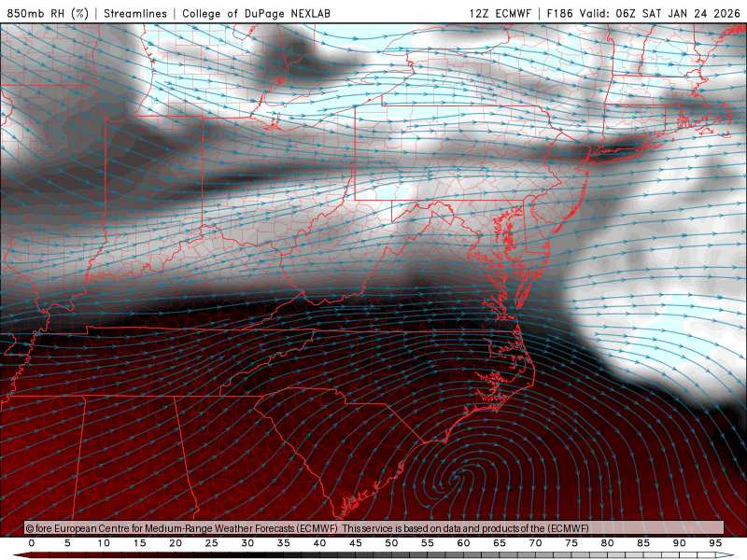Click the "65" color scale number
The width and height of the screenshot is (747, 560).
[500, 543]
